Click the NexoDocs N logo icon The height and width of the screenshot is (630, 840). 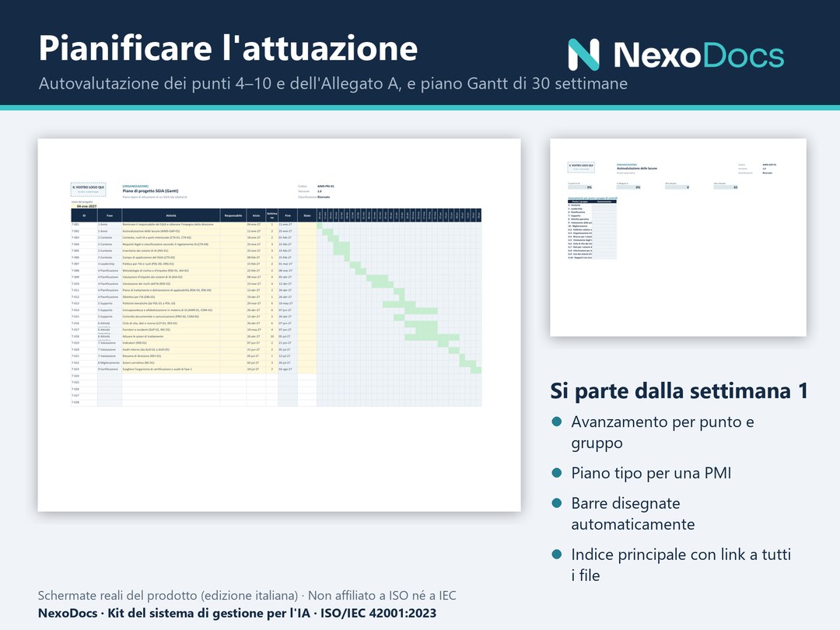tap(583, 54)
